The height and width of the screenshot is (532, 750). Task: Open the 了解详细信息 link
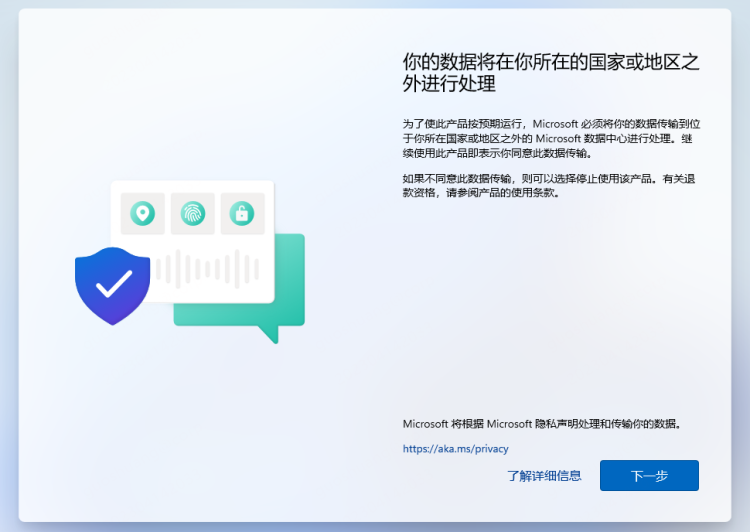tap(544, 476)
